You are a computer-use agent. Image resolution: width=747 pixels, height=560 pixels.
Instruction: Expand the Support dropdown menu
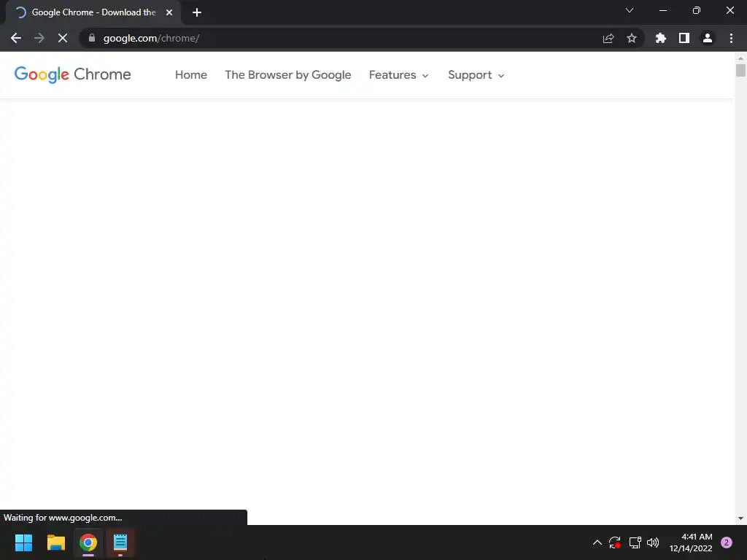point(476,75)
